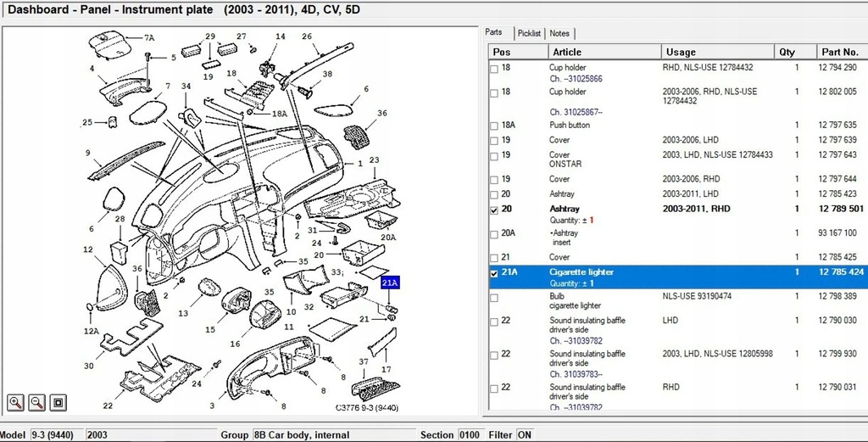
Task: Tick the 20A Ashtray insert checkbox
Action: point(494,234)
